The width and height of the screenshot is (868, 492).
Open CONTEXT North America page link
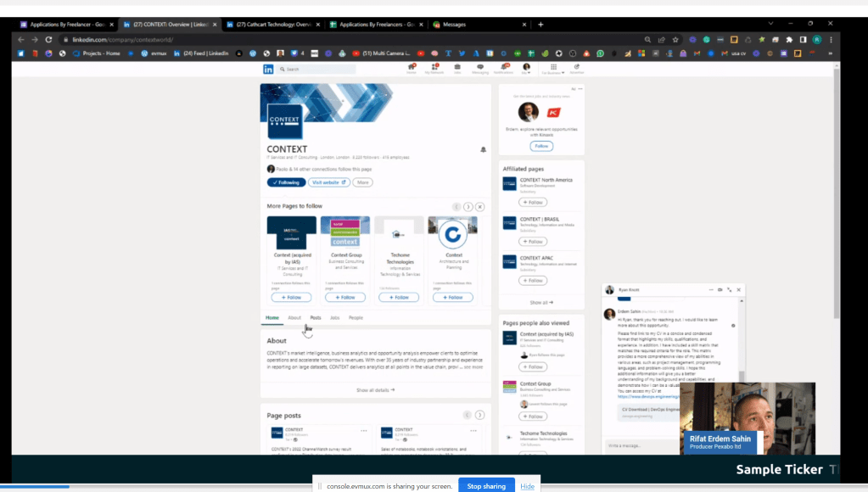[546, 180]
